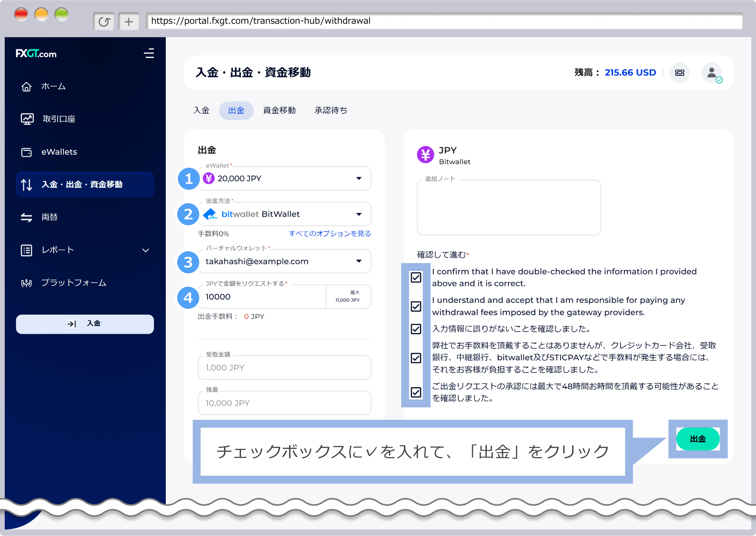Switch to the 資金移動 tab
This screenshot has width=756, height=536.
(x=279, y=110)
